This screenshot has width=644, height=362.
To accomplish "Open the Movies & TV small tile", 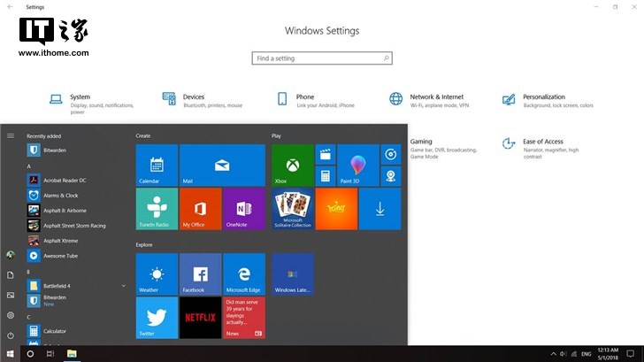I will [x=326, y=155].
